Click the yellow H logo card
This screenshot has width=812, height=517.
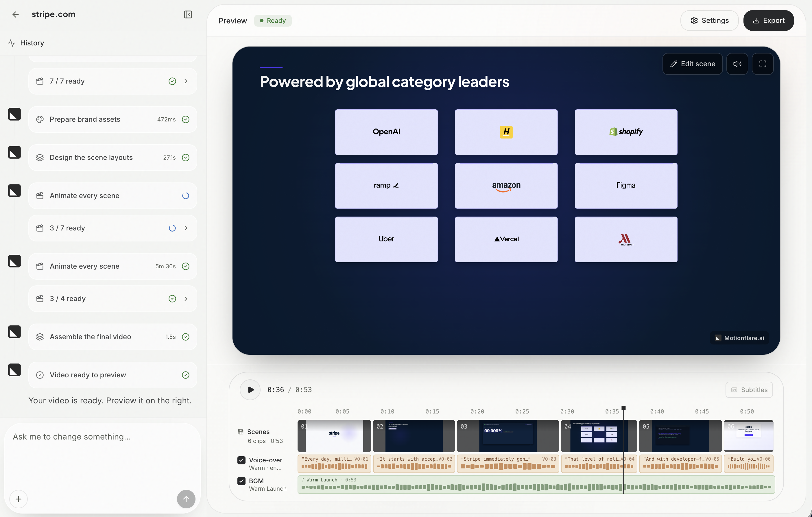[x=506, y=132]
